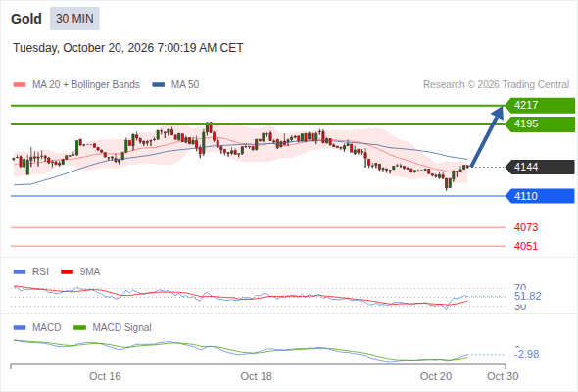Click the RSI blue legend swatch
Image resolution: width=578 pixels, height=392 pixels.
(x=20, y=272)
